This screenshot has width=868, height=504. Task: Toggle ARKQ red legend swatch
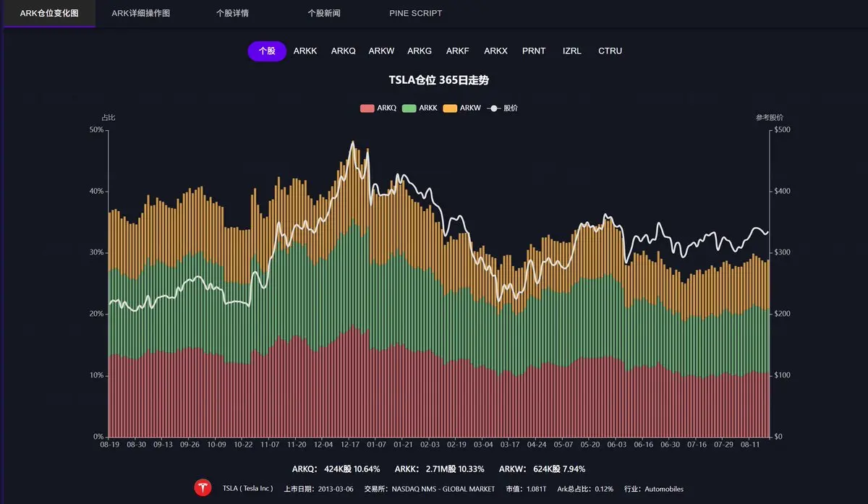tap(367, 108)
